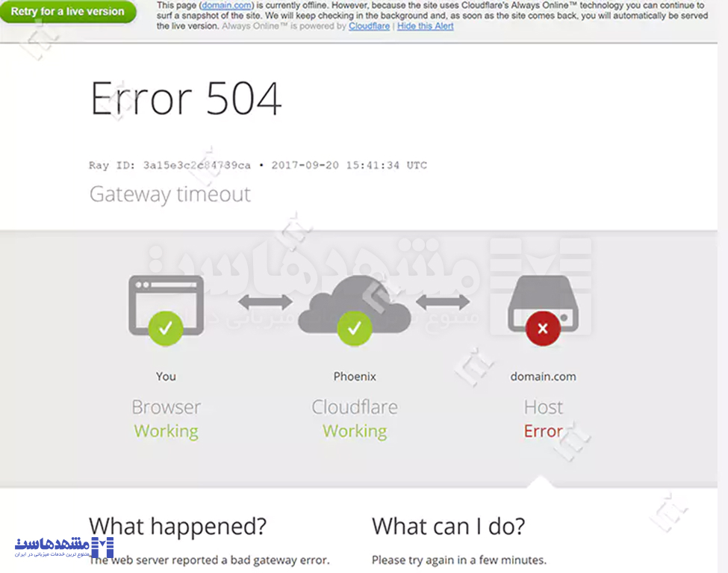
Task: Click the Gateway timeout subtitle
Action: [x=170, y=194]
